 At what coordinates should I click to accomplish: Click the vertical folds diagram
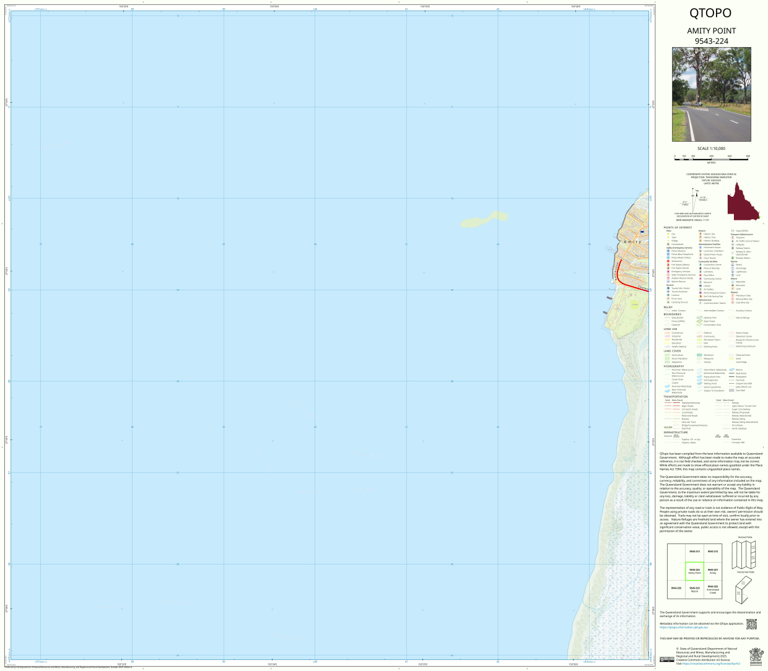[x=744, y=554]
